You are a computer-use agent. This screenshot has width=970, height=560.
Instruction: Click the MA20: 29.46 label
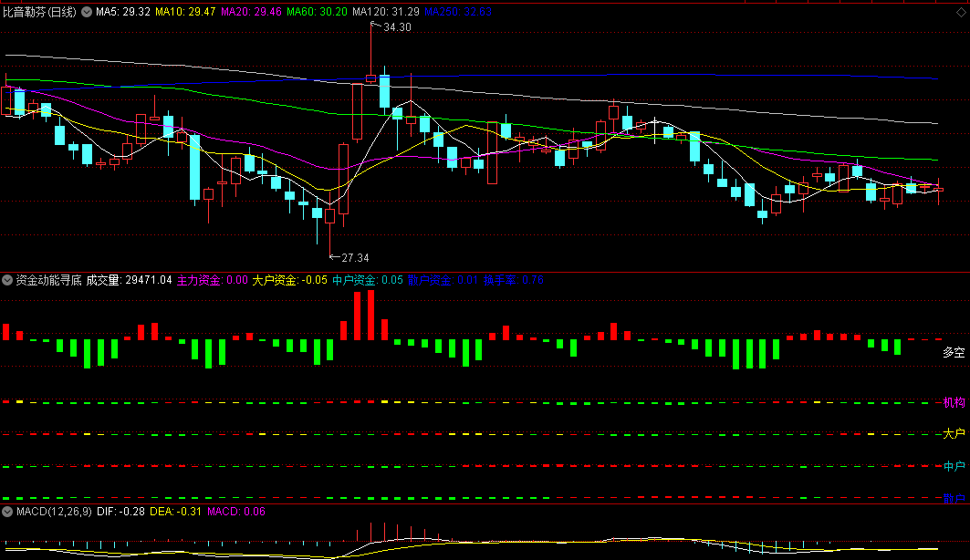(251, 12)
